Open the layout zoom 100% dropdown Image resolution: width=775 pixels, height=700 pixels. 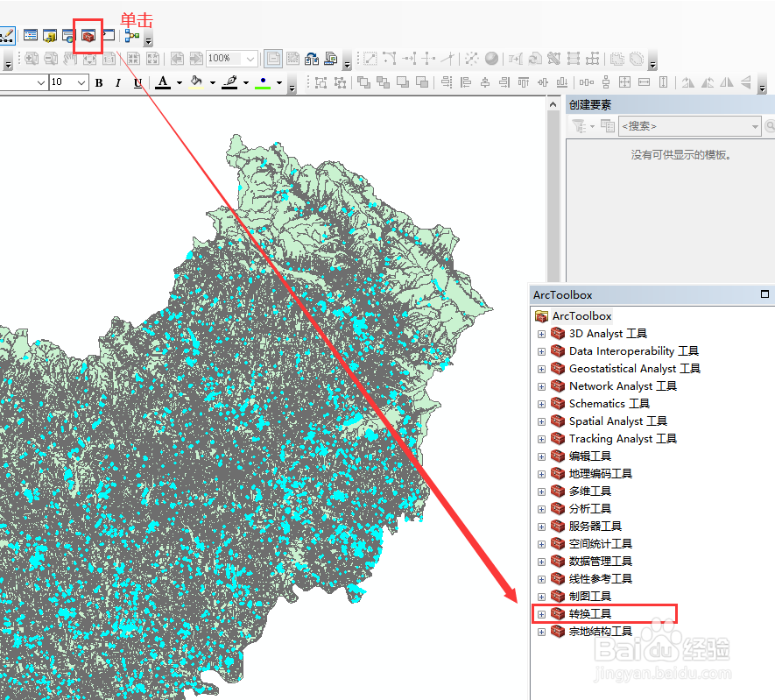(x=250, y=59)
